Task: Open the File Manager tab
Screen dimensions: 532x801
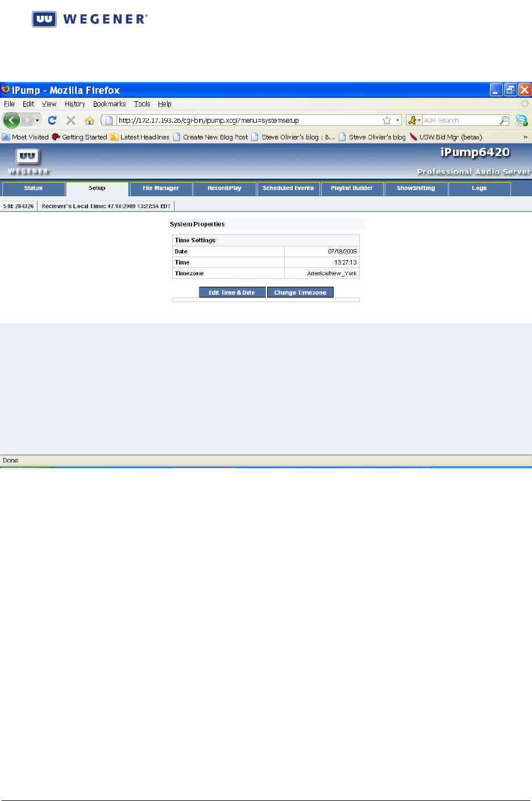Action: [161, 188]
